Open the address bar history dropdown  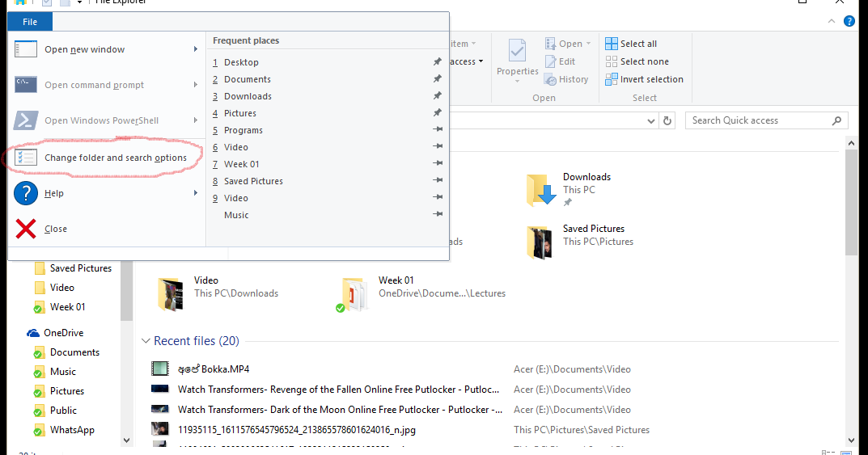point(651,120)
